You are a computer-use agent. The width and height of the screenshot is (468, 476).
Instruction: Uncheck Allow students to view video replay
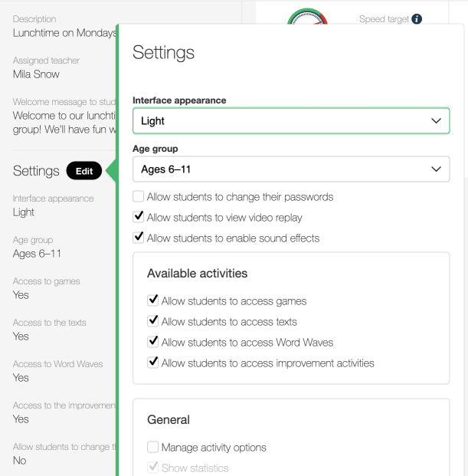(x=139, y=218)
